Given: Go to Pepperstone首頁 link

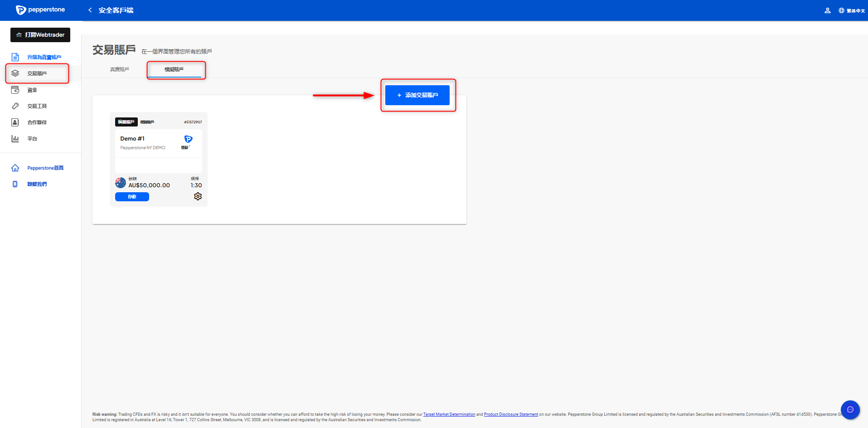Looking at the screenshot, I should 45,168.
